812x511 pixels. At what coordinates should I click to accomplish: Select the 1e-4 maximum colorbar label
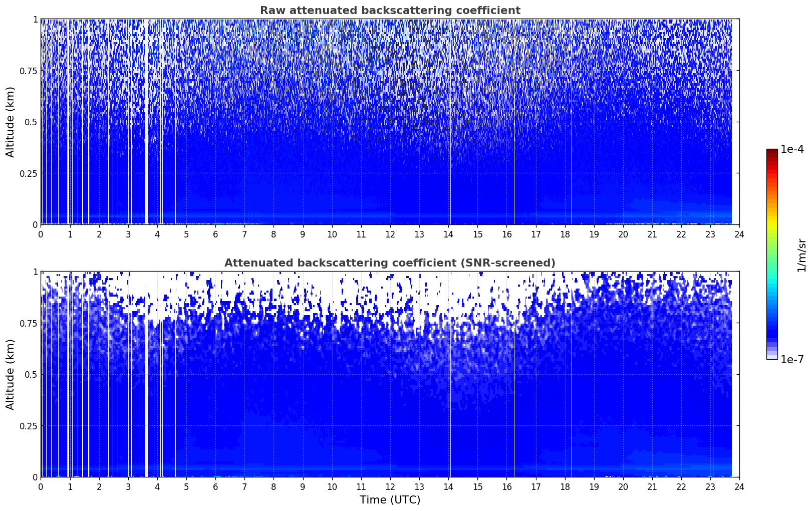point(792,149)
